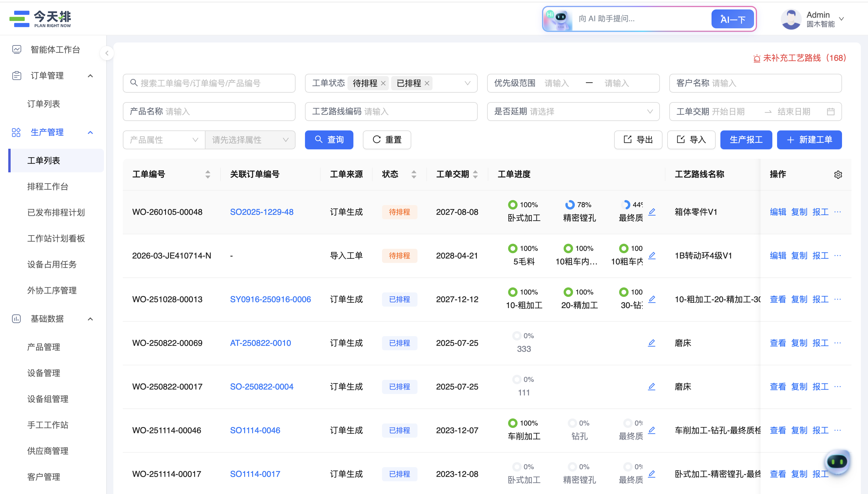This screenshot has height=494, width=868.
Task: Open more actions for WO-250822-00069 row
Action: click(x=838, y=343)
